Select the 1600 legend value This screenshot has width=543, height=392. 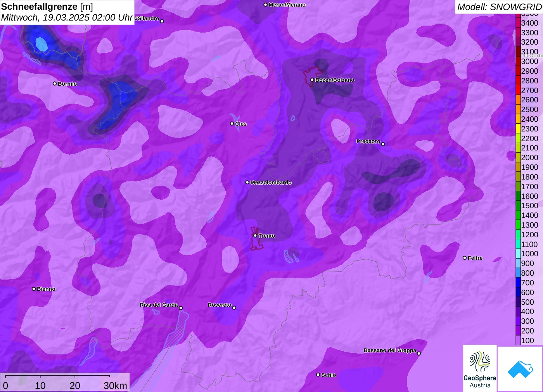530,196
